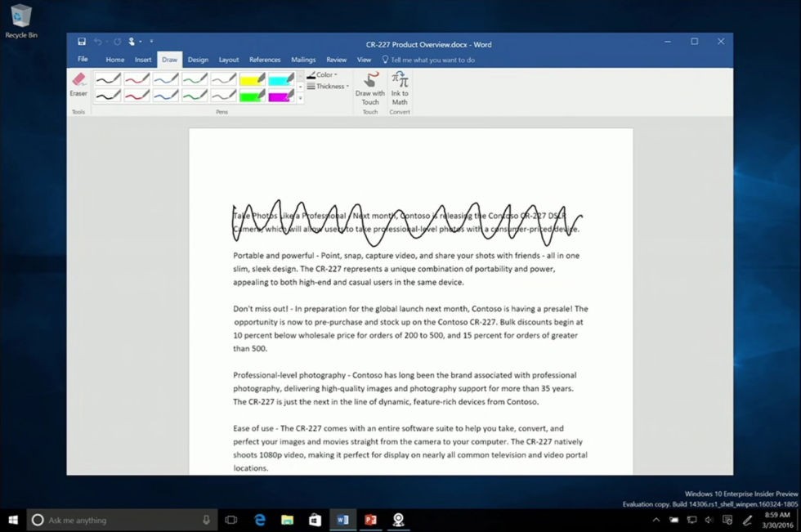The image size is (801, 532).
Task: Open the volume control in system tray
Action: tap(709, 521)
